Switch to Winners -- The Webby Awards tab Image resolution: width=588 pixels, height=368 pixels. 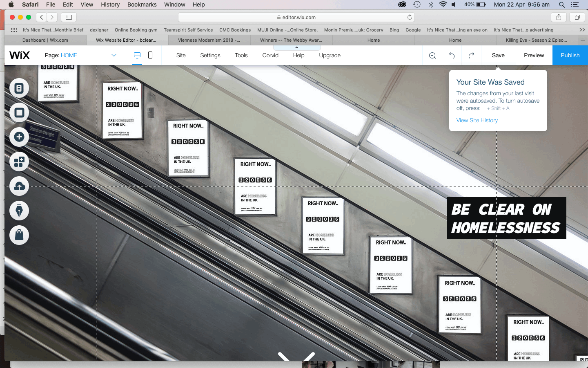tap(291, 40)
